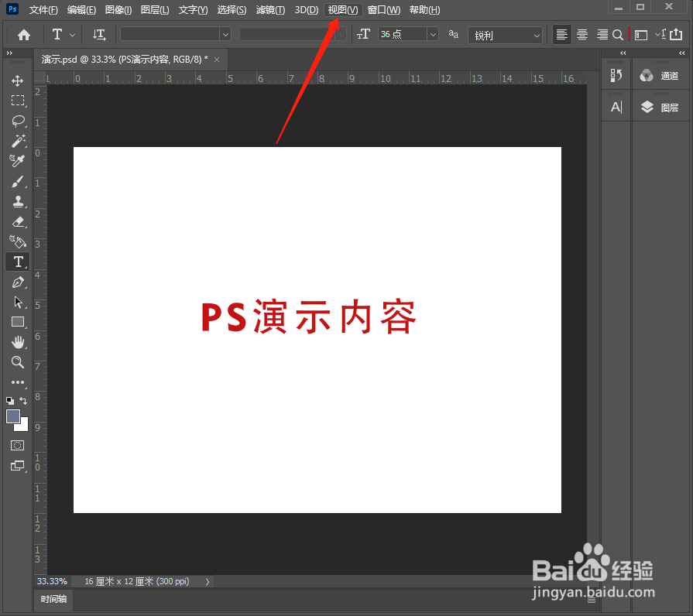693x616 pixels.
Task: Expand the narrow panel dock column arrows
Action: click(623, 53)
